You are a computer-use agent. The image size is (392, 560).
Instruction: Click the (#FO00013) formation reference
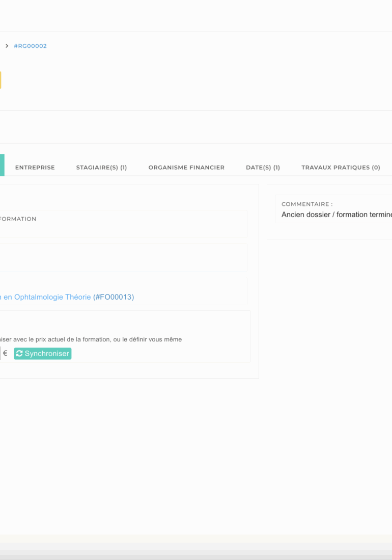[x=114, y=297]
